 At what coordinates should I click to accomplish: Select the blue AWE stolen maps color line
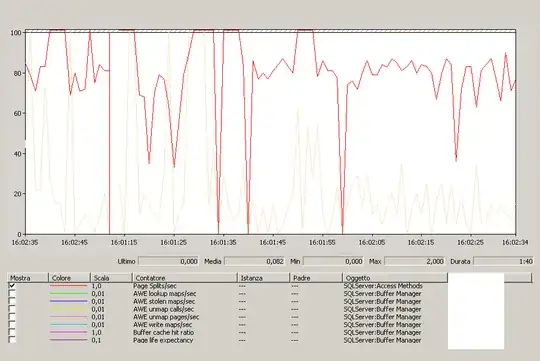pyautogui.click(x=69, y=301)
